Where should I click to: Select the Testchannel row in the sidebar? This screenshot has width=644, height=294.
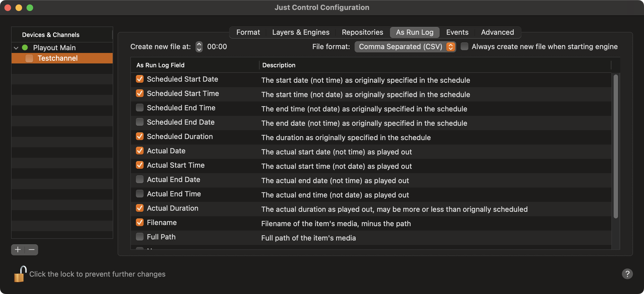(x=62, y=58)
